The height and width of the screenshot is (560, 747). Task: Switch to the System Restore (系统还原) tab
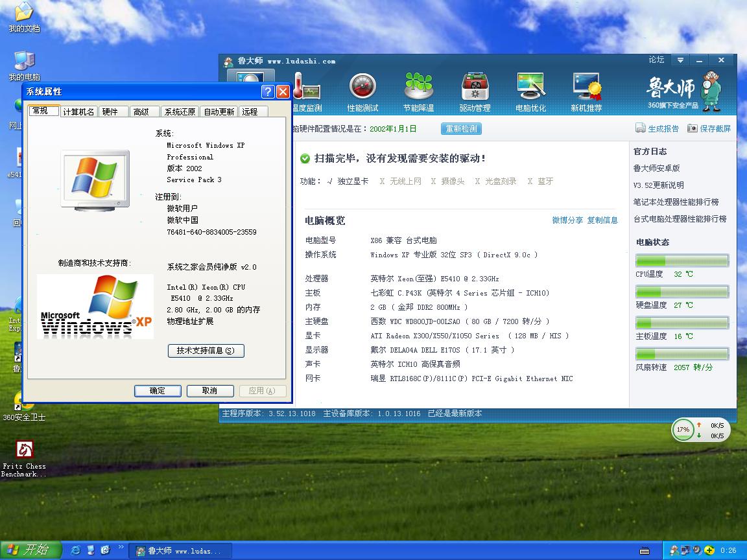[180, 112]
